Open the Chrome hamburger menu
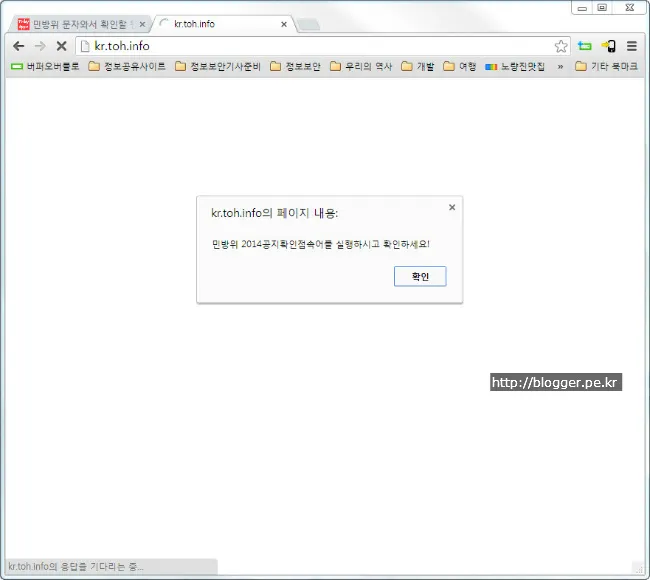Viewport: 650px width, 580px height. coord(631,46)
